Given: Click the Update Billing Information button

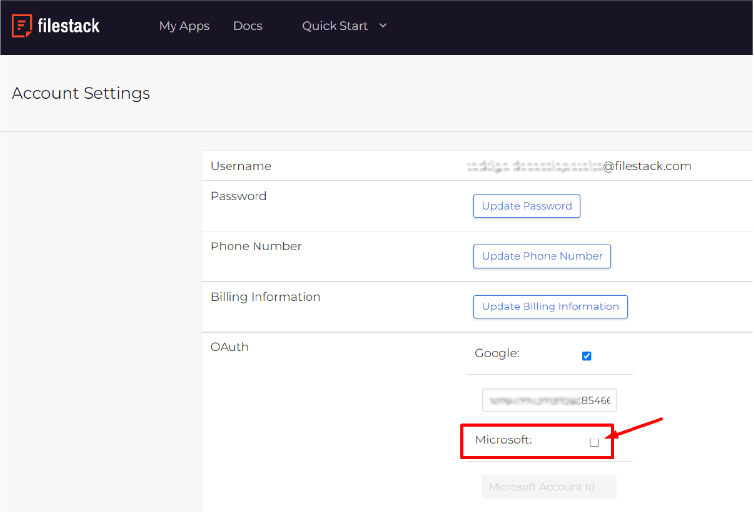Looking at the screenshot, I should click(550, 307).
